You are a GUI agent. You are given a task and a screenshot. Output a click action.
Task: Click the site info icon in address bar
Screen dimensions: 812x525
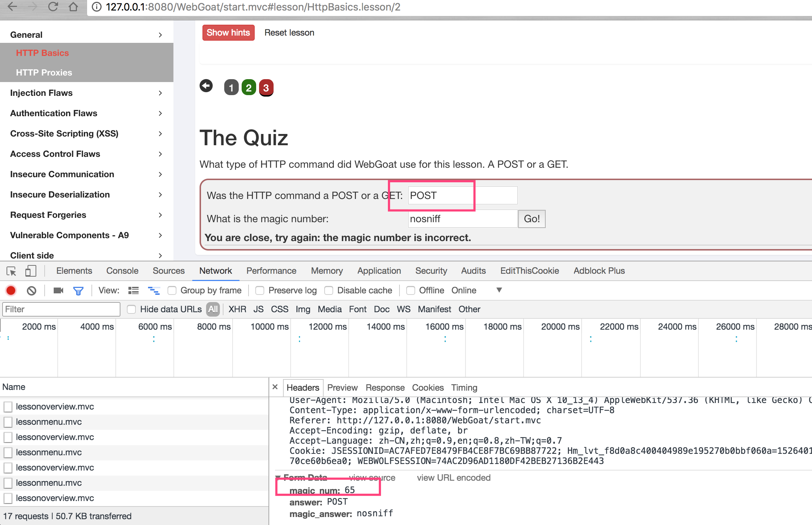(97, 7)
